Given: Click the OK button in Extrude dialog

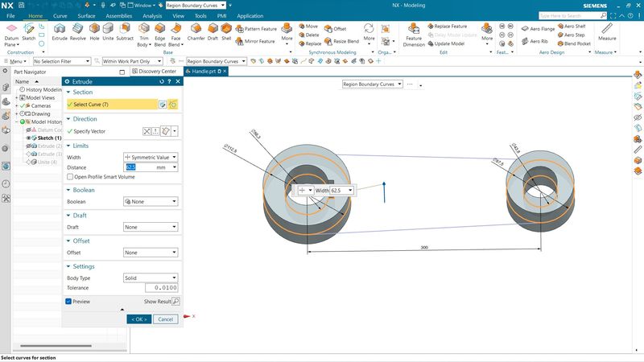Looking at the screenshot, I should (138, 319).
